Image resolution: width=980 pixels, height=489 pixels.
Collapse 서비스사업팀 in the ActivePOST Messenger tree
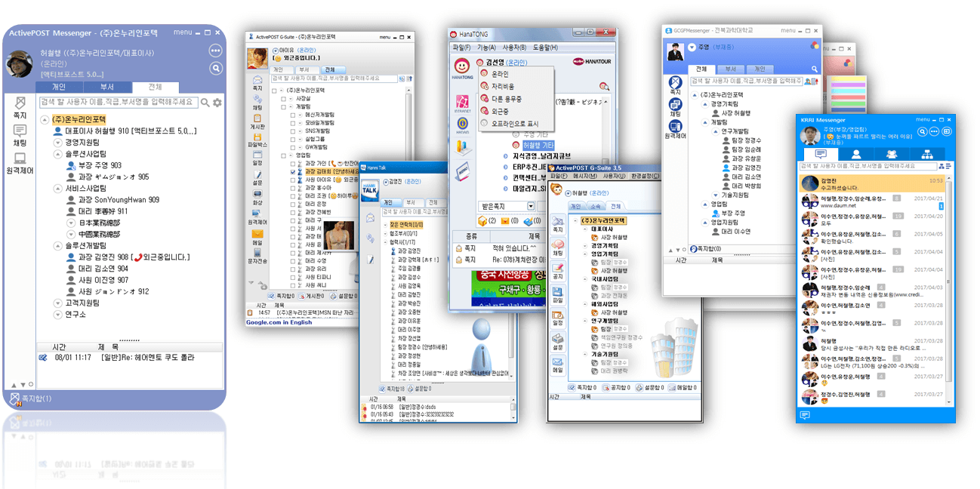coord(57,188)
